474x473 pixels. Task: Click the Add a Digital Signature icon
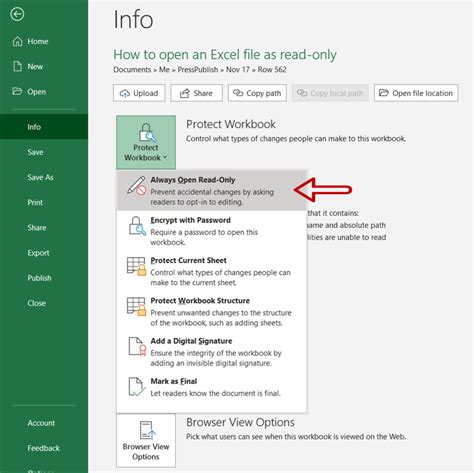137,346
